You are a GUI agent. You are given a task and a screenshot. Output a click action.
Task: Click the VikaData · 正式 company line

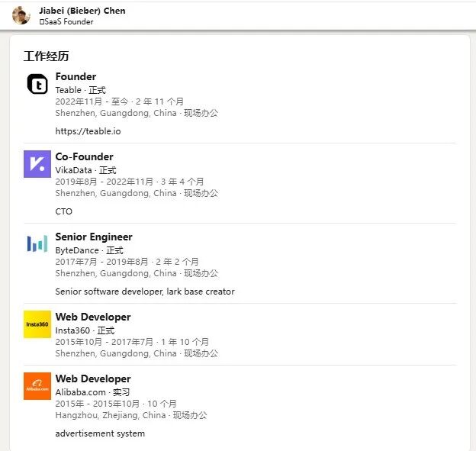[85, 170]
